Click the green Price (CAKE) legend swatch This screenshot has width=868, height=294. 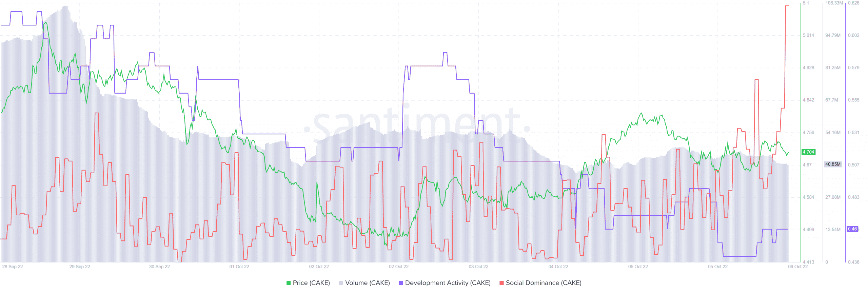(289, 283)
